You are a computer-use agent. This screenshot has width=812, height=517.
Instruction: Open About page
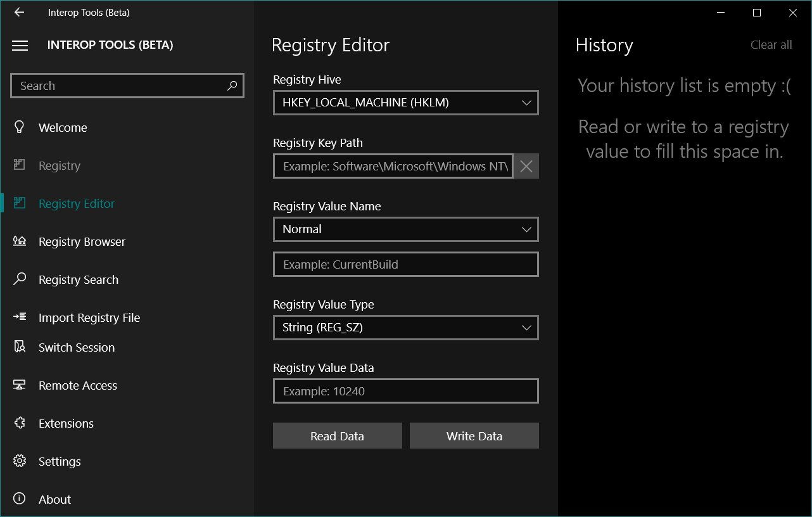click(x=127, y=499)
